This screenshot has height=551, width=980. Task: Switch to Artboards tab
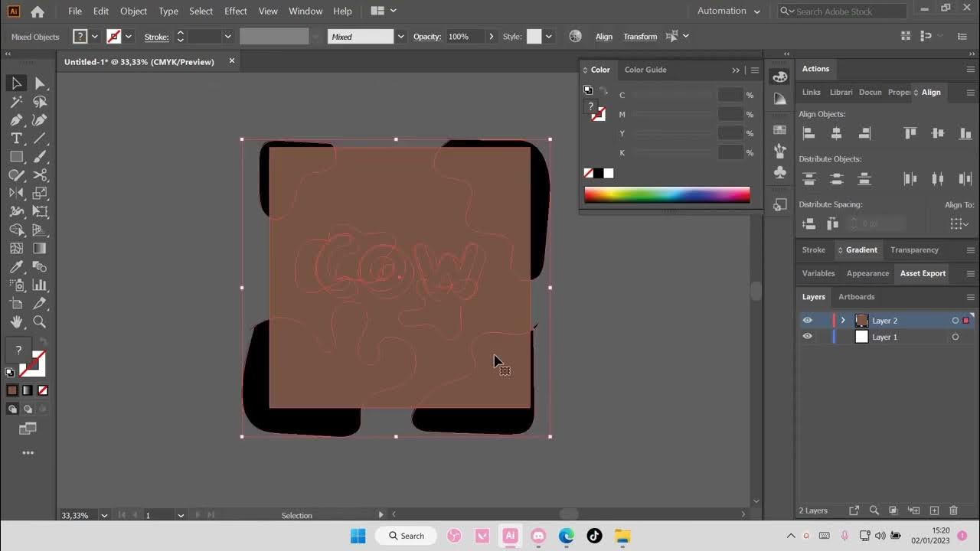tap(856, 297)
